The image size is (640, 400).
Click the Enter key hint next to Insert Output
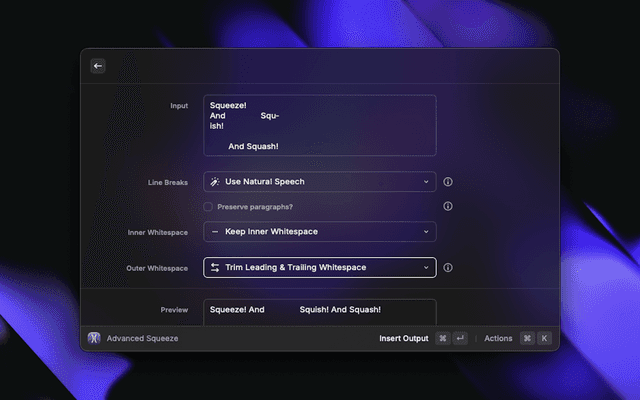(460, 338)
